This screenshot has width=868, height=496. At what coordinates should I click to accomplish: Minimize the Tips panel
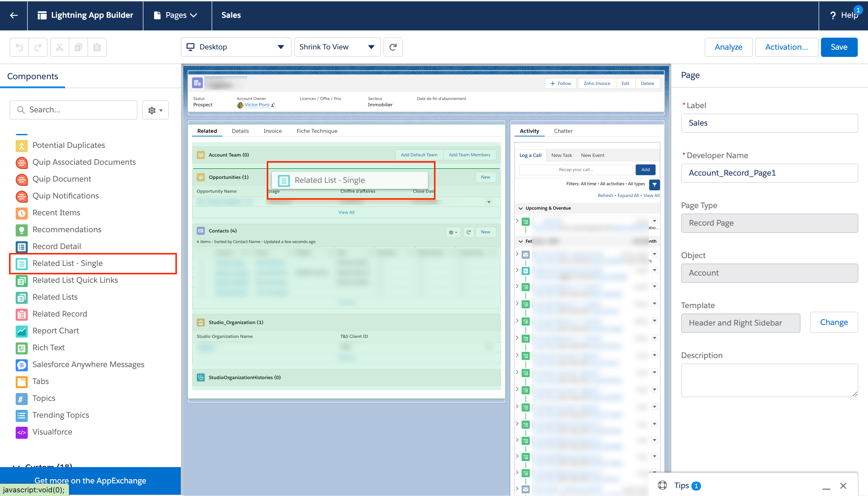826,488
